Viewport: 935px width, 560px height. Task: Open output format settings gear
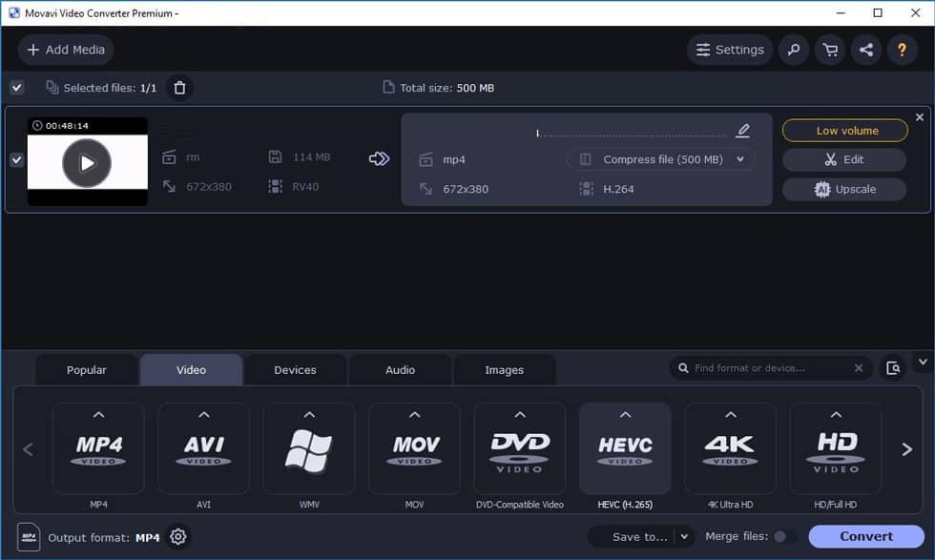pos(177,537)
